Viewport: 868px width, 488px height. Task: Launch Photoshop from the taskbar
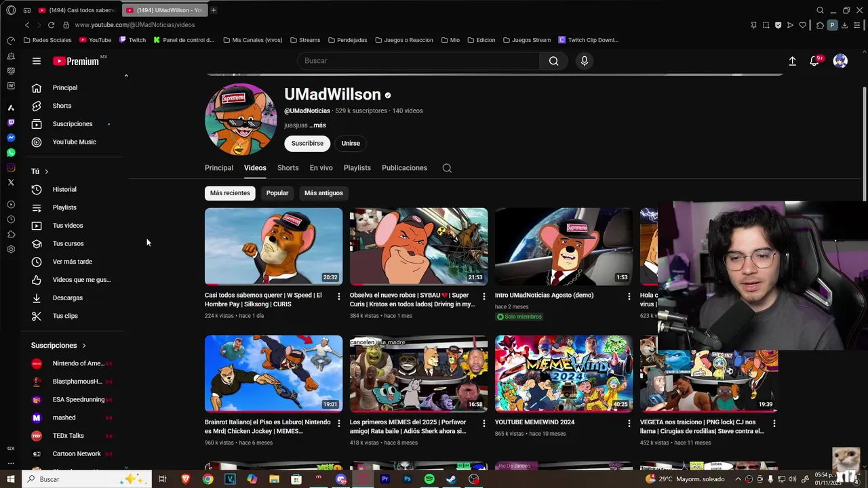coord(407,479)
